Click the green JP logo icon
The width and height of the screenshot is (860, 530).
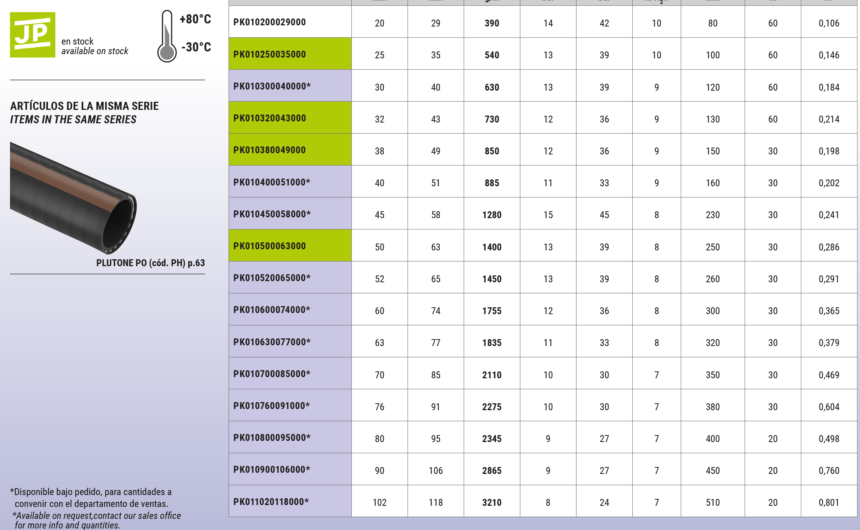[x=32, y=34]
